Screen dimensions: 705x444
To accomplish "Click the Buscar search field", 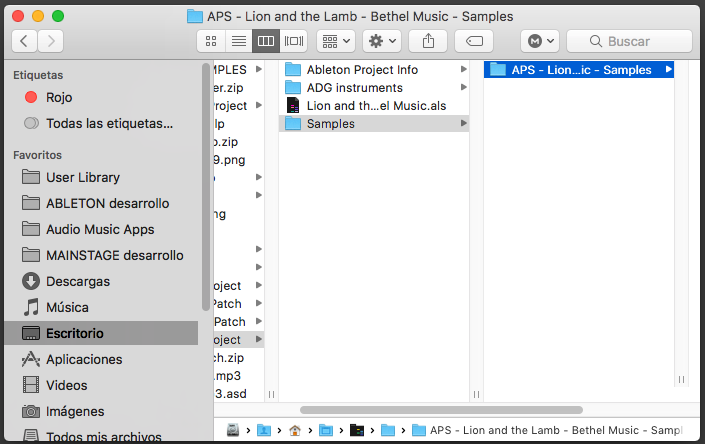I will coord(629,41).
